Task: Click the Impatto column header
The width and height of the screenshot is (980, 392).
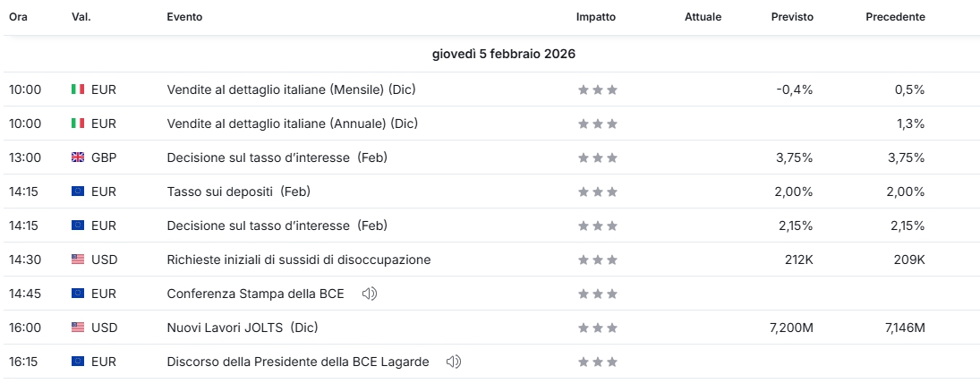Action: click(x=596, y=17)
